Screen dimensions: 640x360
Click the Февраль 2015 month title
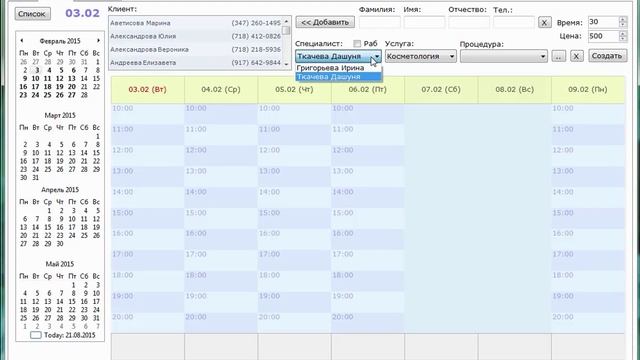(x=60, y=41)
